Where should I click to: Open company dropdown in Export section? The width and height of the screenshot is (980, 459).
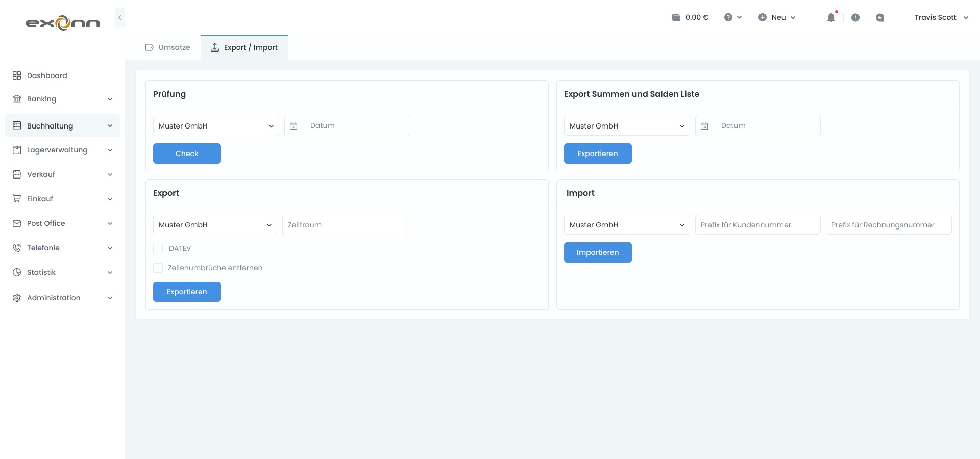click(x=215, y=225)
